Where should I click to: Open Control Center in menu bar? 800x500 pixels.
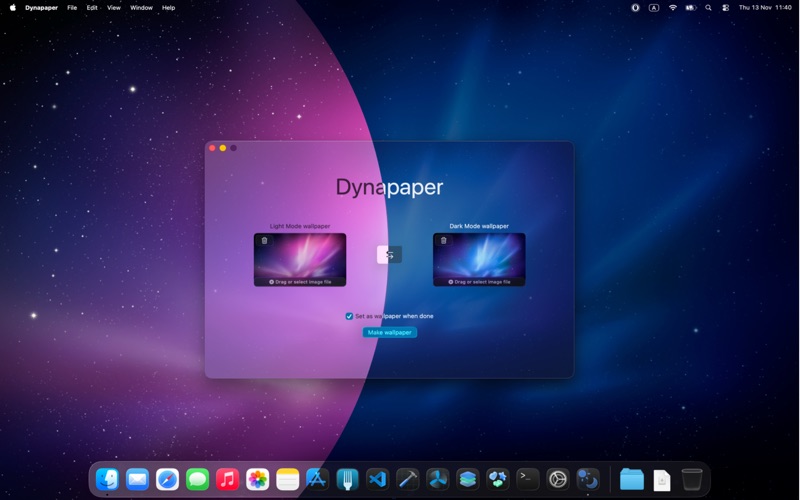pyautogui.click(x=726, y=8)
